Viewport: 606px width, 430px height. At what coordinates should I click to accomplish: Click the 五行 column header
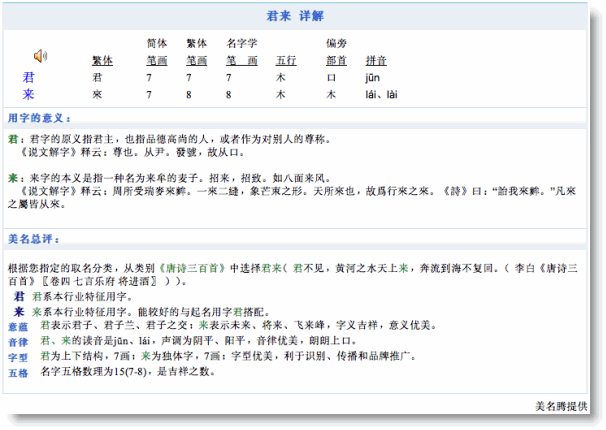click(285, 60)
